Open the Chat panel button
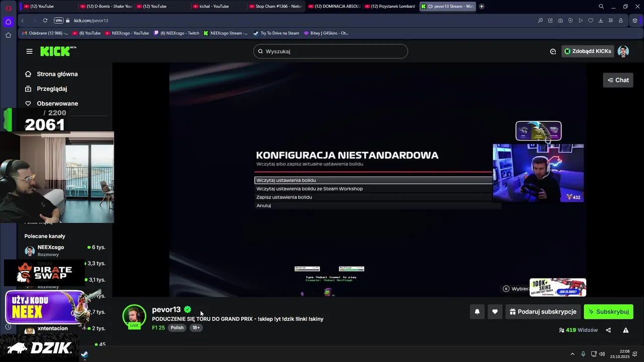Viewport: 644px width, 362px height. tap(618, 80)
